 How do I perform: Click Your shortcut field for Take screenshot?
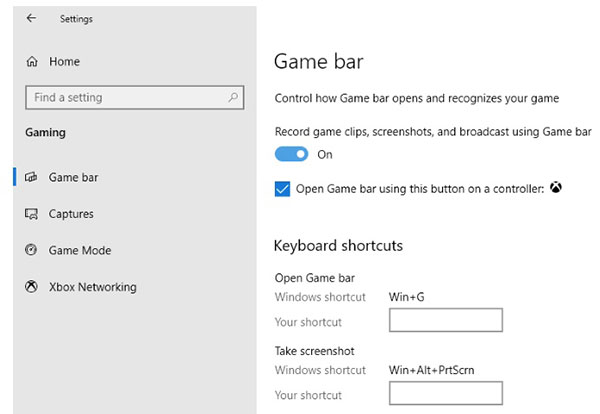point(446,393)
